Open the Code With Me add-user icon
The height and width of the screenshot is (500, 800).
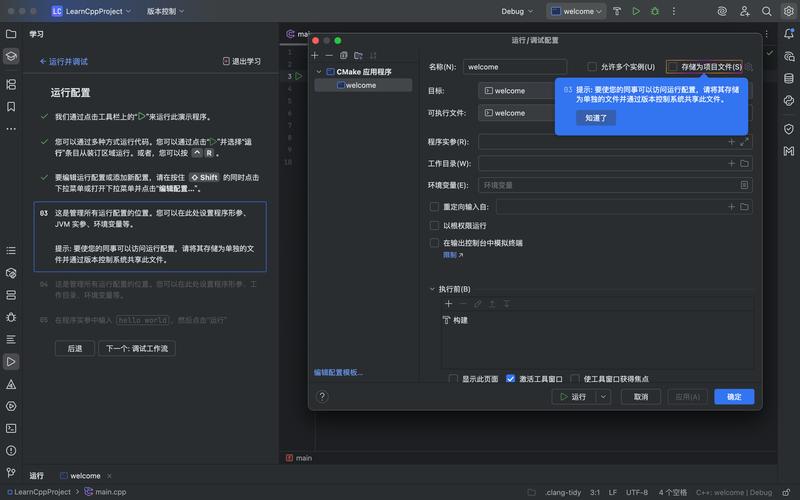[744, 11]
